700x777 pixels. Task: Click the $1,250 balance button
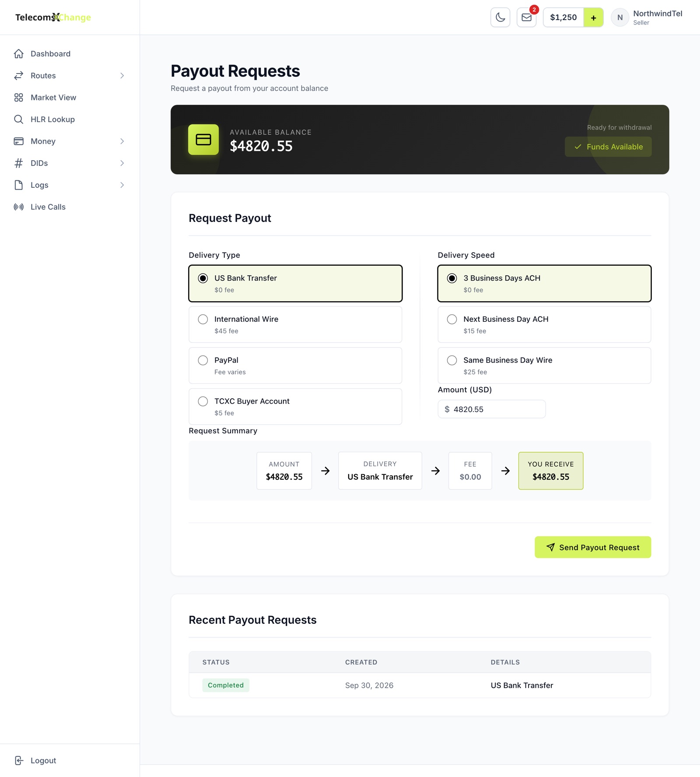563,18
